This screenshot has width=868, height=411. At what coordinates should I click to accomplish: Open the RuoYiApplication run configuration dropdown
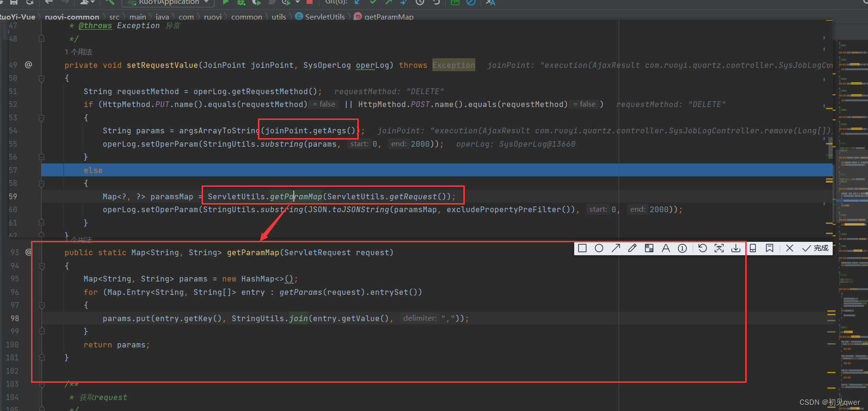(x=169, y=2)
